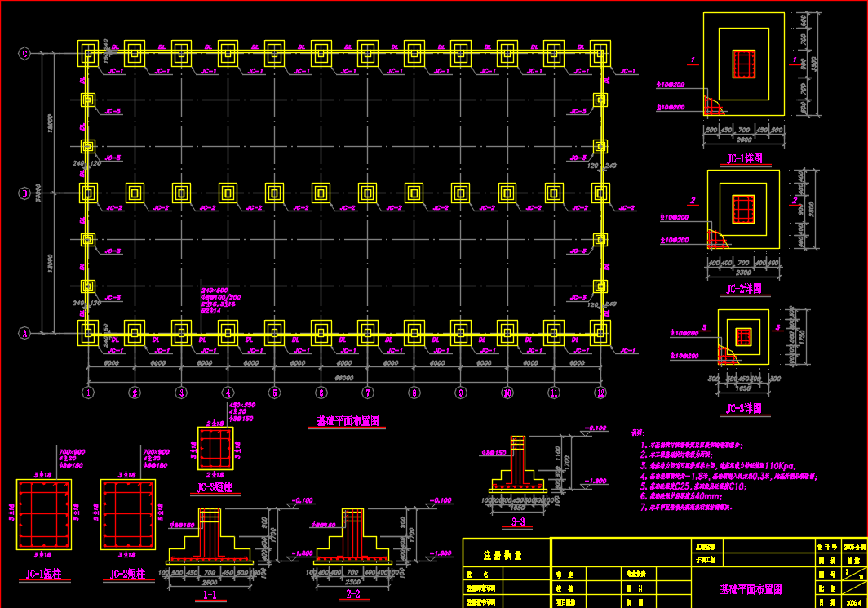Click section title 2-2
The height and width of the screenshot is (608, 868).
(x=353, y=594)
